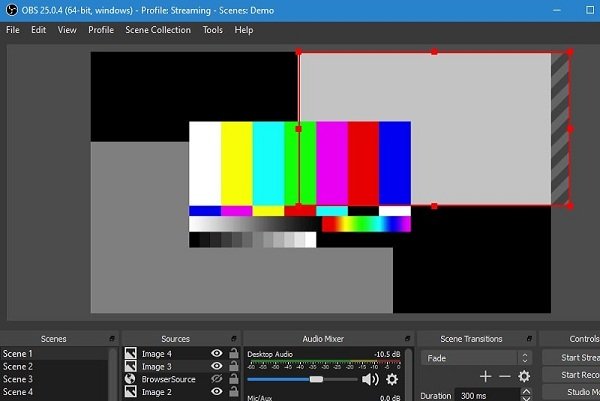The width and height of the screenshot is (600, 401).
Task: Click the rainbow gradient strip in preview
Action: click(x=366, y=224)
